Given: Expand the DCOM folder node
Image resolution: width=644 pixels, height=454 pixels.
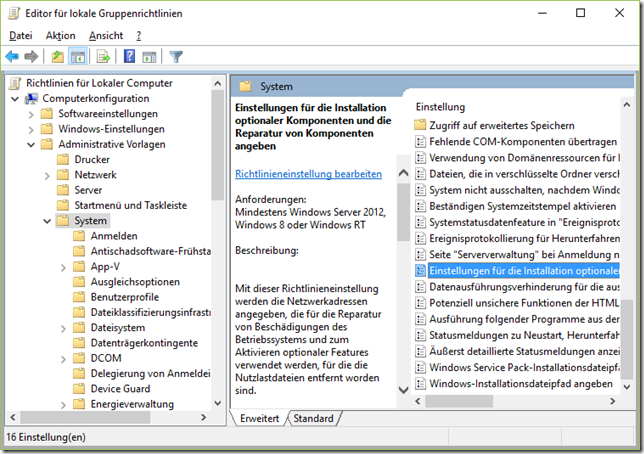Looking at the screenshot, I should (x=63, y=359).
